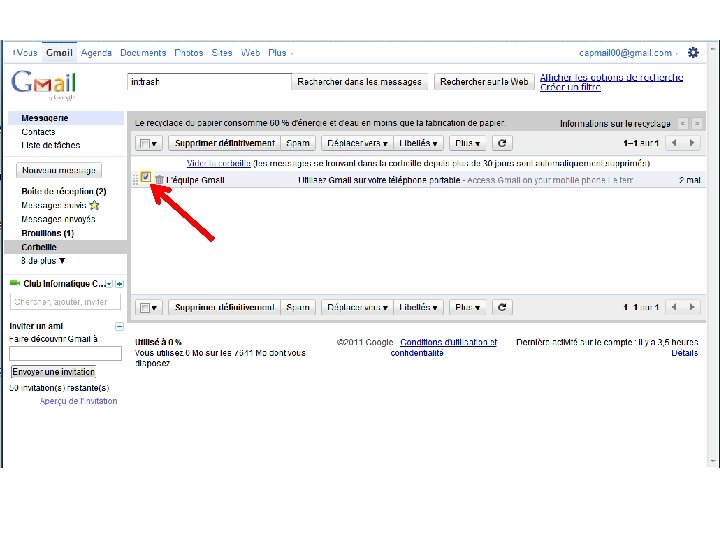Go to previous page arrow in top toolbar
The image size is (720, 540).
[x=674, y=143]
